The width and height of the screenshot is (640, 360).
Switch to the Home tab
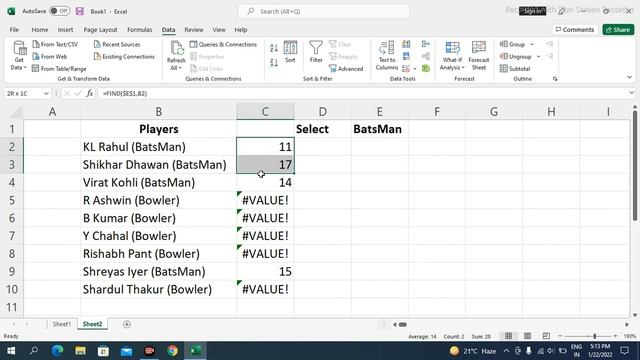[40, 29]
